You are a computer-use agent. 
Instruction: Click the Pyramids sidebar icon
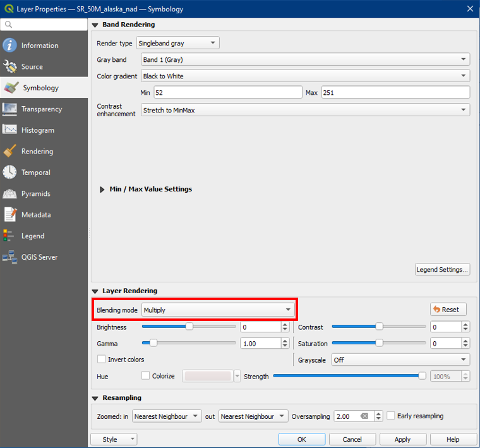click(10, 193)
